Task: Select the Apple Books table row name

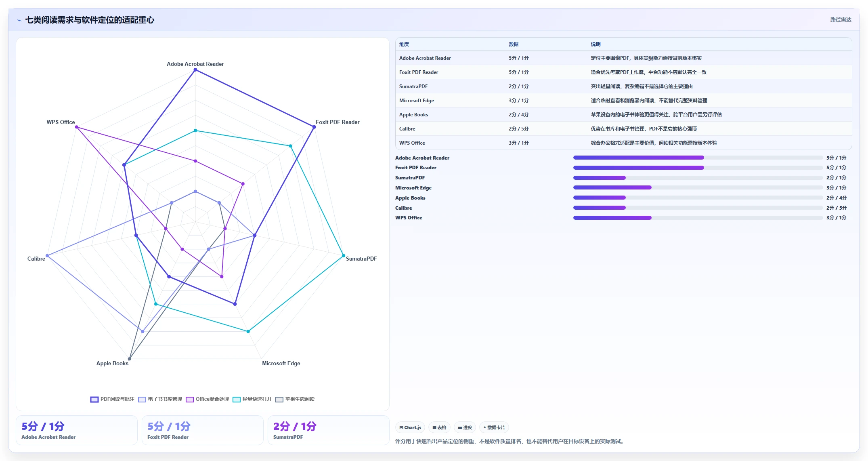Action: (413, 115)
